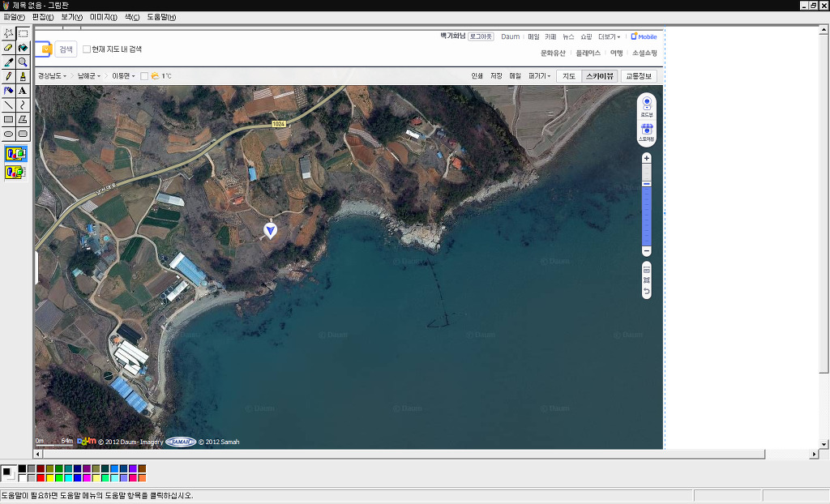Viewport: 830px width, 504px height.
Task: Click the 저장 save link
Action: (496, 75)
